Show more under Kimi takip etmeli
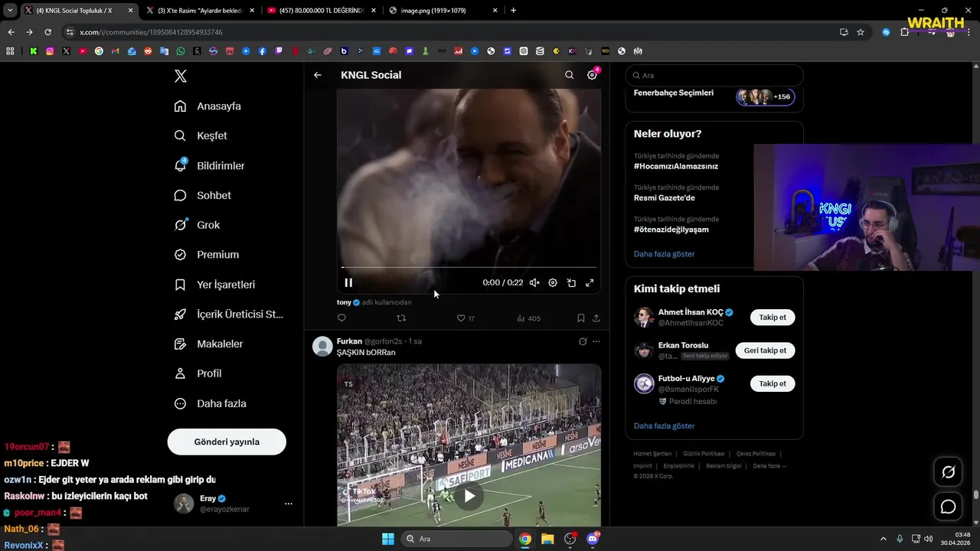The height and width of the screenshot is (551, 980). point(665,425)
